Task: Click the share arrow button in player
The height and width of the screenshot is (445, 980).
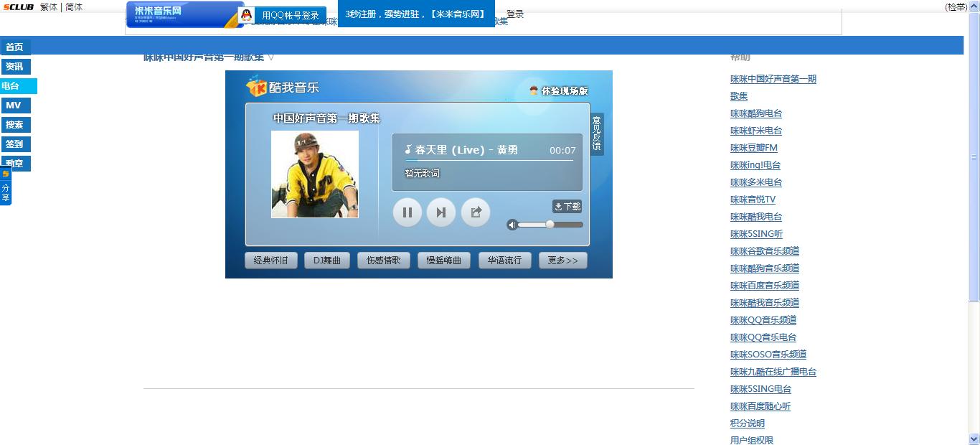Action: coord(476,212)
